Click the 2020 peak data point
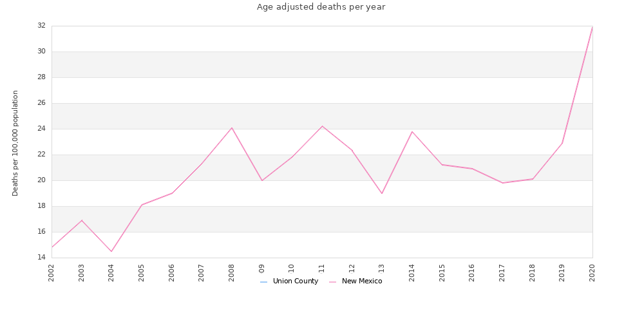This screenshot has height=322, width=644. (592, 27)
